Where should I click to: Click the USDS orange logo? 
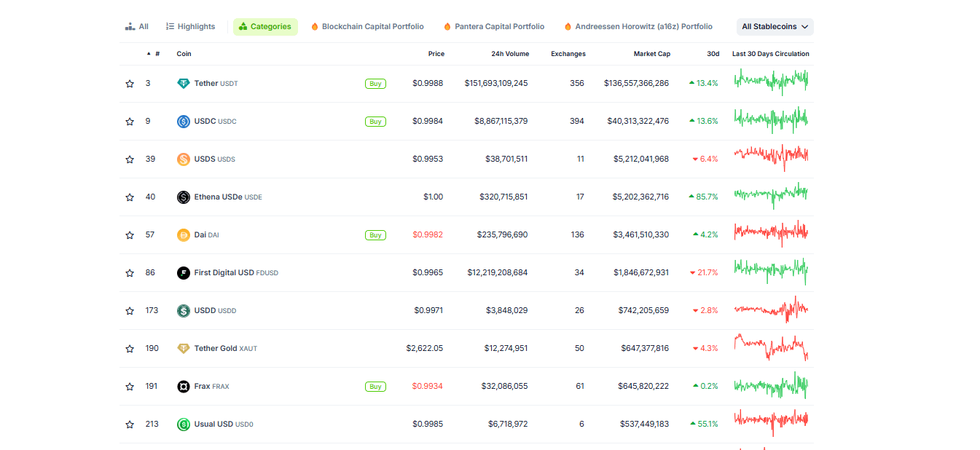[184, 159]
